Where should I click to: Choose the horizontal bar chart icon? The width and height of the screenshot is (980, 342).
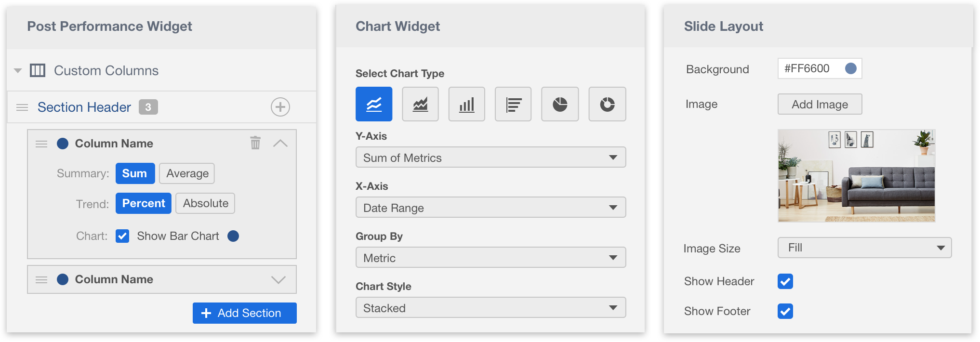coord(513,104)
